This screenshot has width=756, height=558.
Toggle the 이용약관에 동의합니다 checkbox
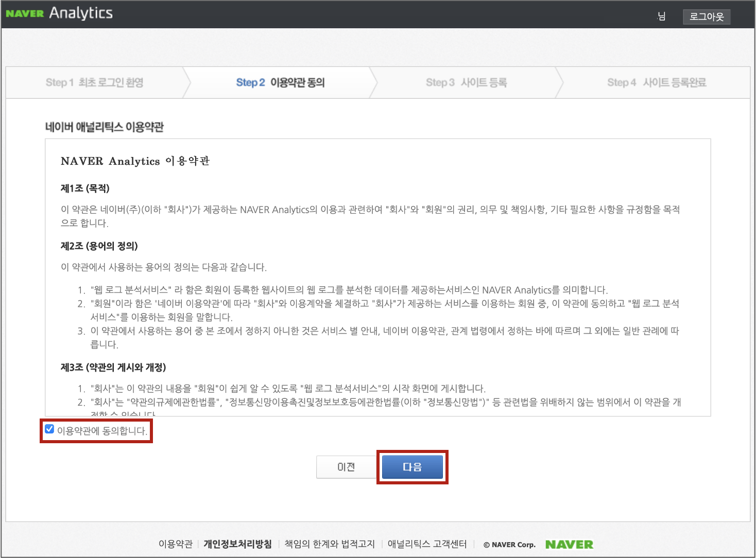49,429
